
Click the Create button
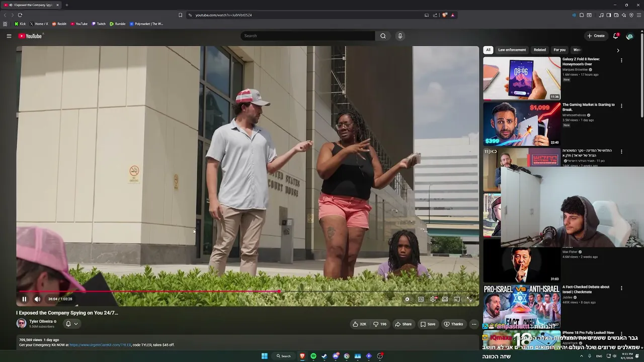[596, 36]
